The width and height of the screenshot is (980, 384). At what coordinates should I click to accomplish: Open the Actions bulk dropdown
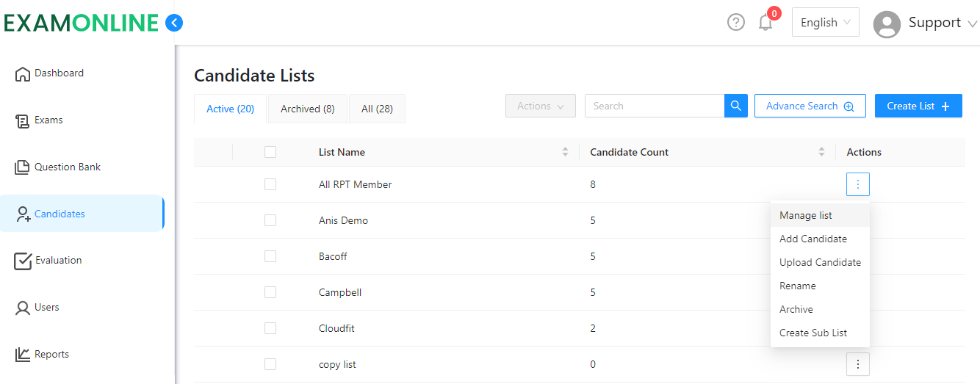[x=540, y=106]
